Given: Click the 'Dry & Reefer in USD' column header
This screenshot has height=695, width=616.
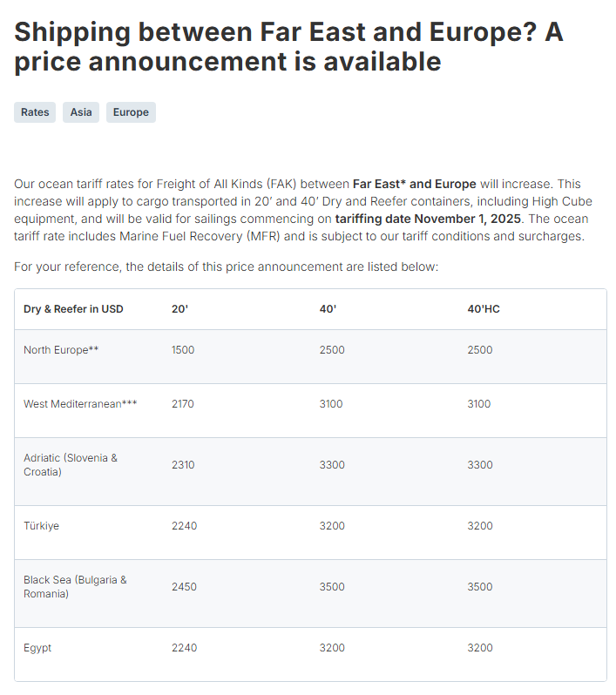Looking at the screenshot, I should point(73,309).
